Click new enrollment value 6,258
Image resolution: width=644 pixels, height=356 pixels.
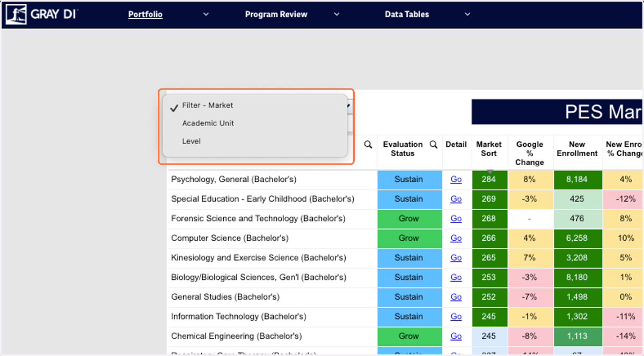coord(577,238)
